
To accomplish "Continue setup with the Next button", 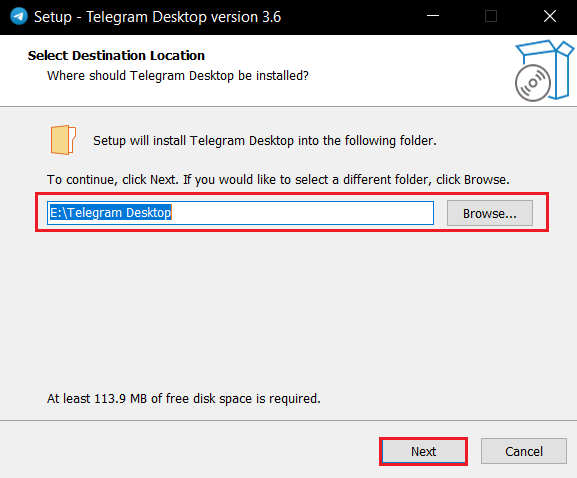I will pyautogui.click(x=424, y=451).
